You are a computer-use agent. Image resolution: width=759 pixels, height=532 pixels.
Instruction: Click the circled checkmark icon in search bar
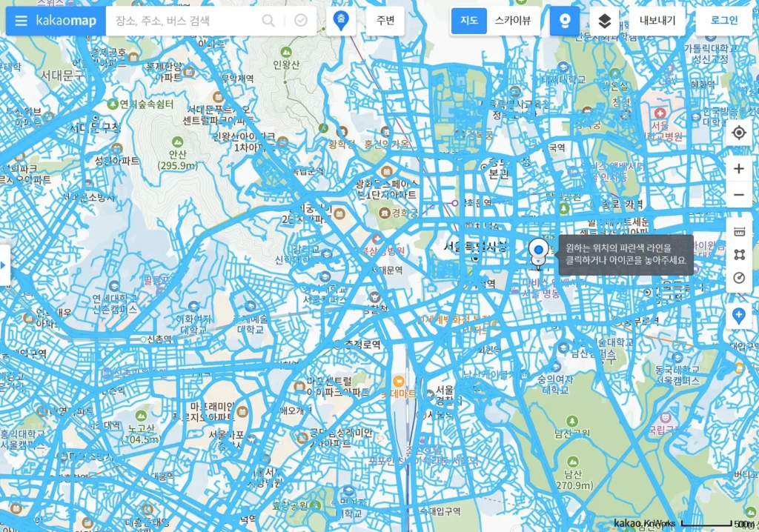click(301, 20)
